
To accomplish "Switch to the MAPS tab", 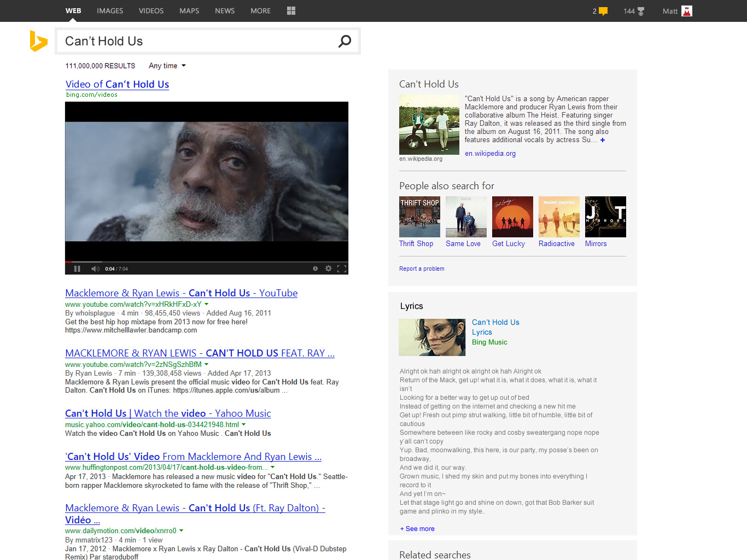I will [189, 11].
